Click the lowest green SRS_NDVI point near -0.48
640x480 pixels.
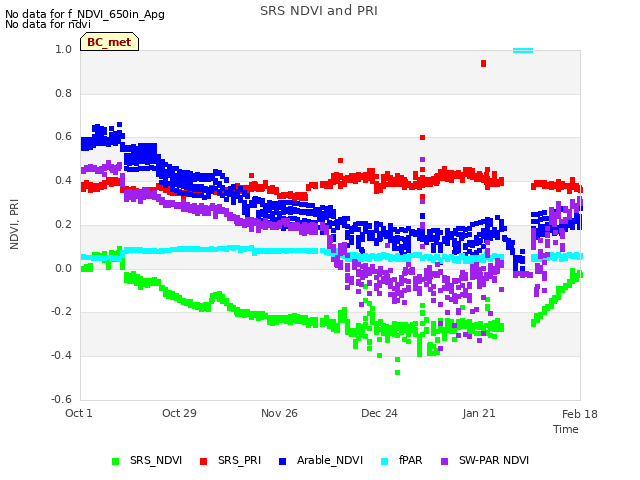coord(398,372)
